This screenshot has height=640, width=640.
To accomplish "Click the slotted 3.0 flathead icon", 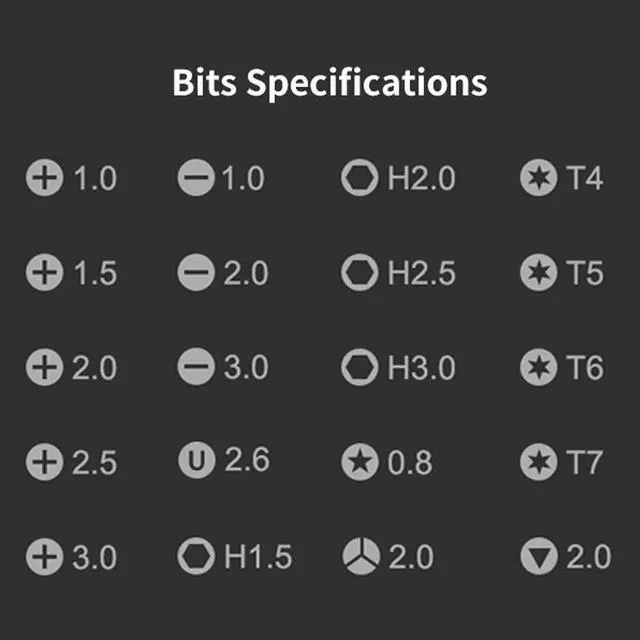I will click(196, 368).
